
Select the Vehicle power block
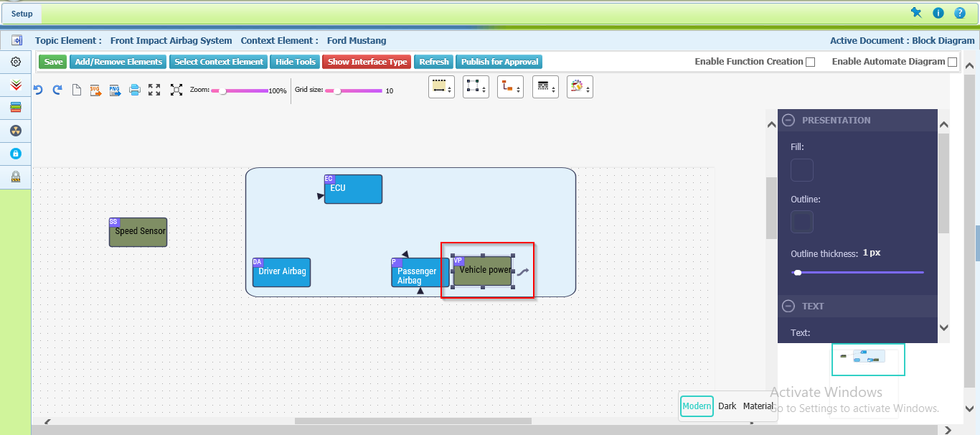(x=483, y=271)
